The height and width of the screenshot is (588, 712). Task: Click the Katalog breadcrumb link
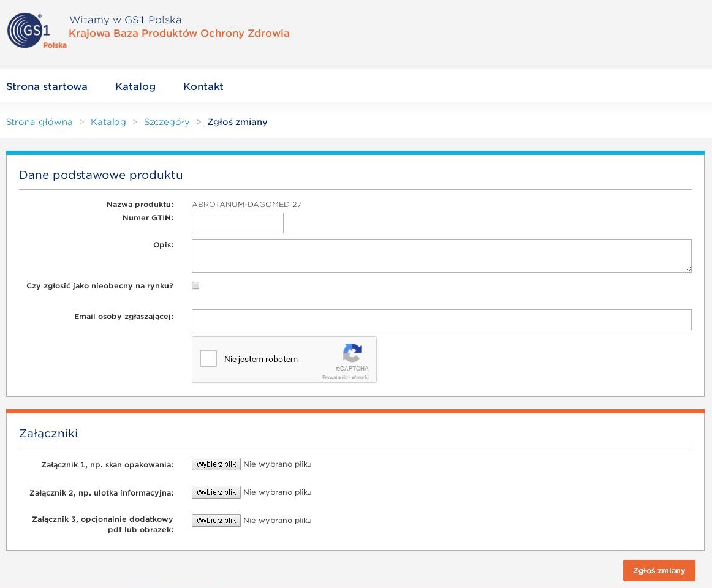pyautogui.click(x=108, y=122)
